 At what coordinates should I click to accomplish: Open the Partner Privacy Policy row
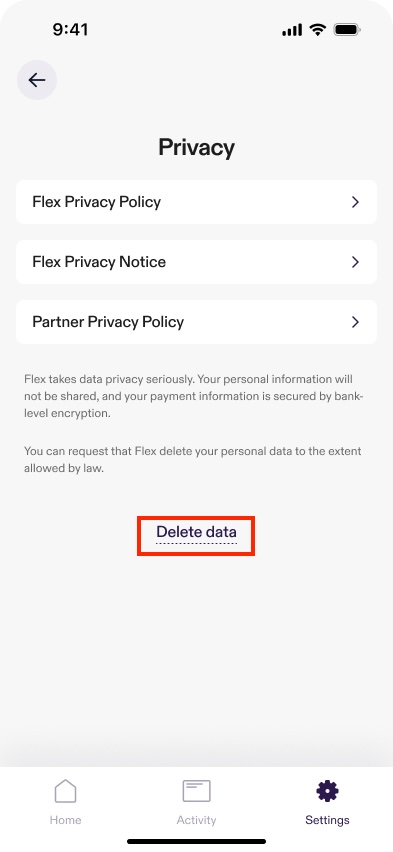point(196,322)
